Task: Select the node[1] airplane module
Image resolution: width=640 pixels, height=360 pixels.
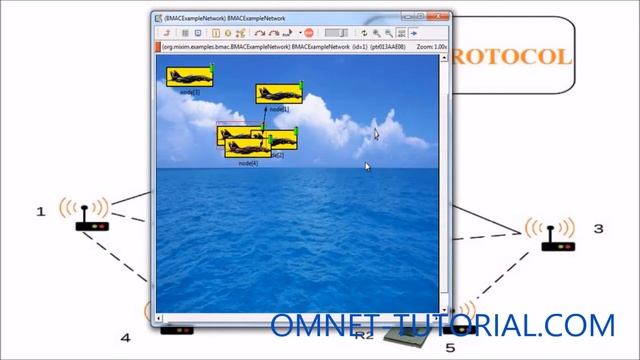Action: [279, 94]
